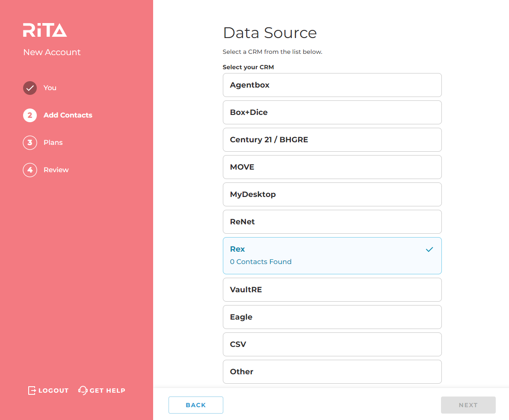
Task: Select the Eagle CRM option
Action: point(332,317)
